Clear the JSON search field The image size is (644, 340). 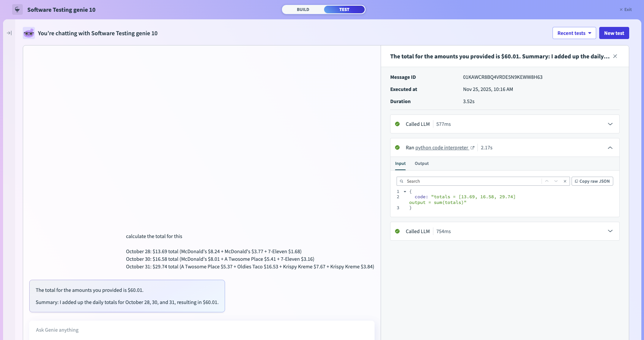[x=565, y=181]
